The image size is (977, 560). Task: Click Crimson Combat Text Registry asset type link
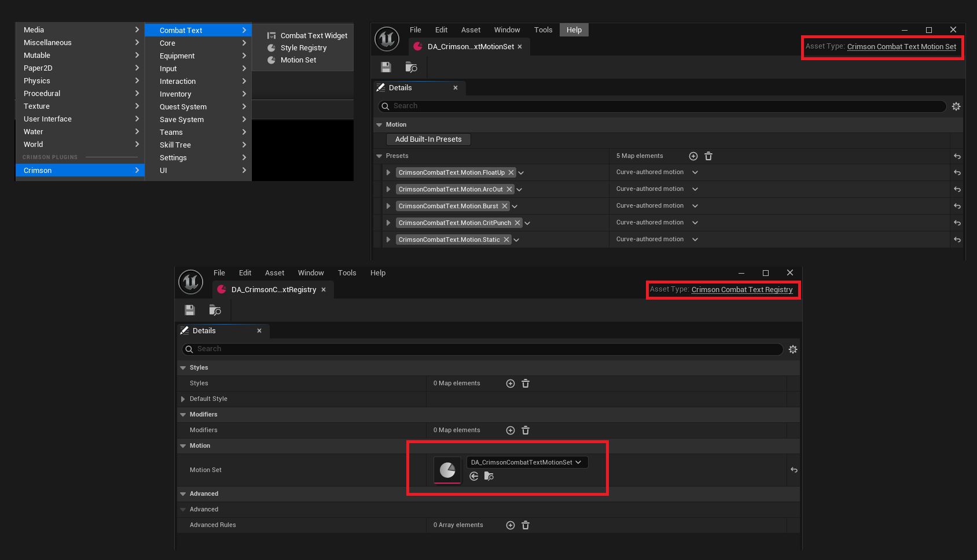point(742,290)
